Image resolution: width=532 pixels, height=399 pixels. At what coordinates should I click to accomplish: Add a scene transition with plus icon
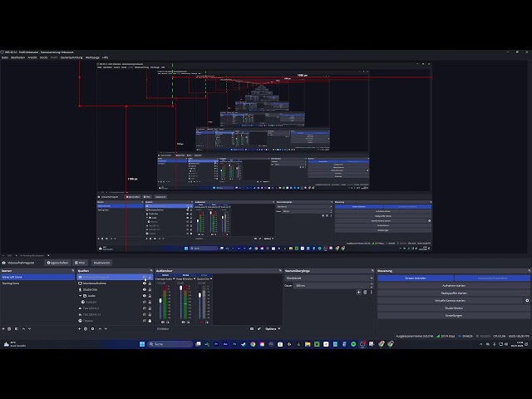pos(358,292)
